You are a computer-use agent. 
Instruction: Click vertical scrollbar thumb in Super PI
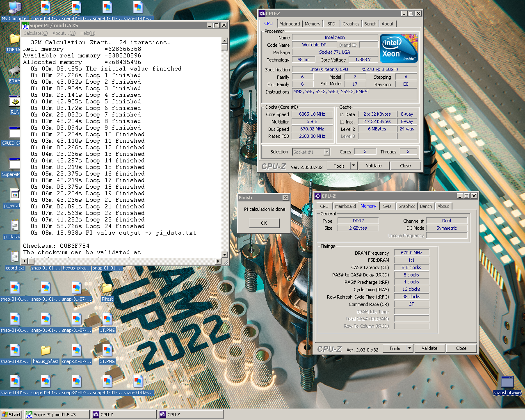coord(225,47)
